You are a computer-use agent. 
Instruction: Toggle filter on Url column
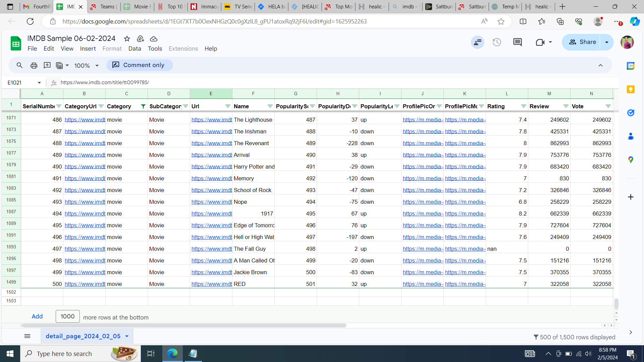click(228, 106)
